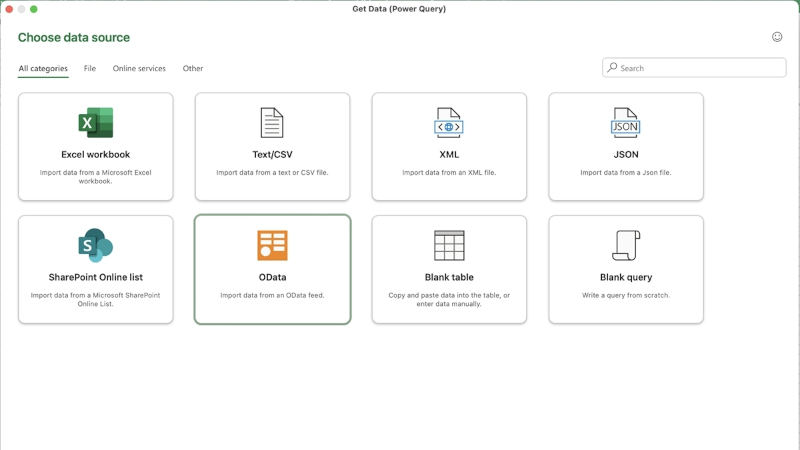Image resolution: width=800 pixels, height=450 pixels.
Task: Click the 'Choose data source' heading
Action: pos(74,37)
